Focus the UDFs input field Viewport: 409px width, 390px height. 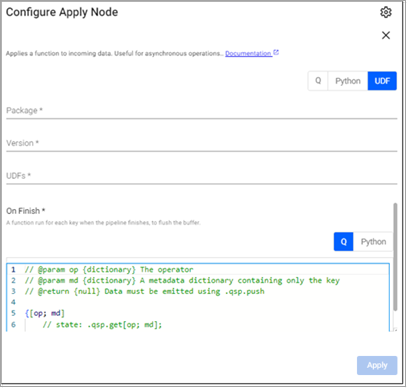tap(202, 176)
